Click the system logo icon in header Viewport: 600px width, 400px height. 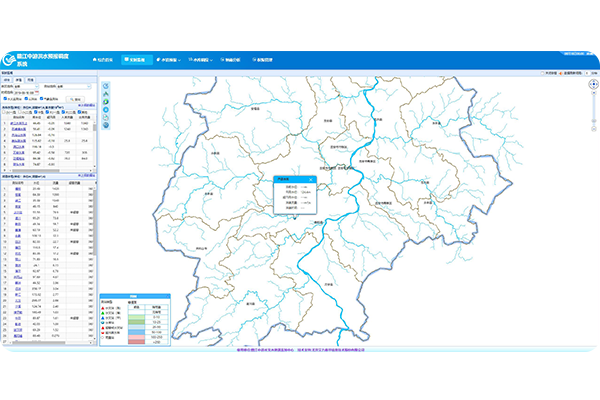point(8,61)
